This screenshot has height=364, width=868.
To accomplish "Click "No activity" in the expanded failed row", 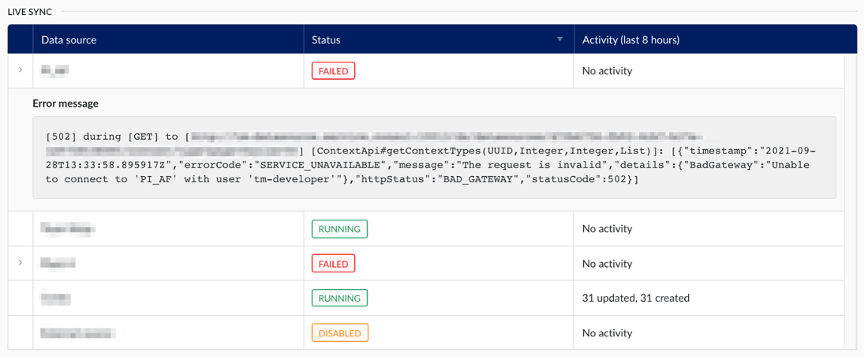I will [x=607, y=71].
